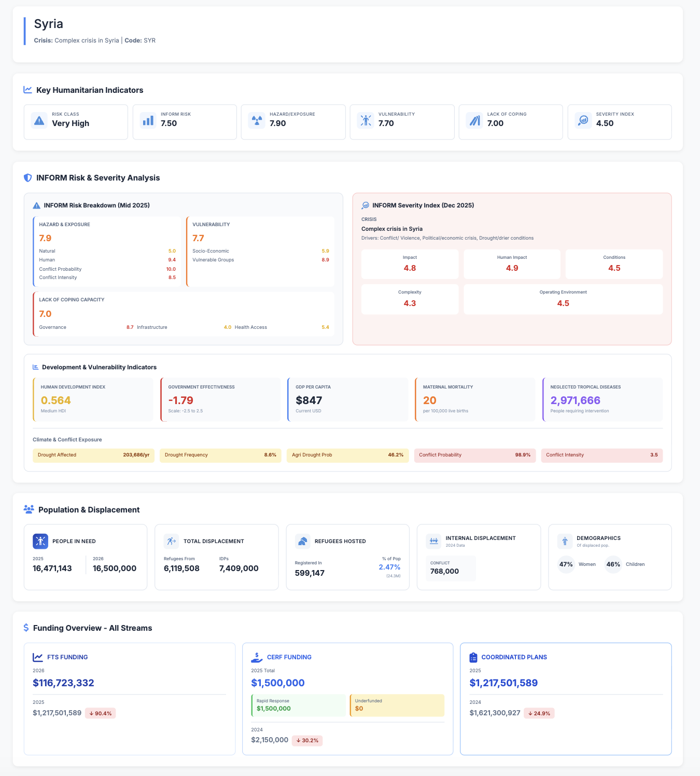This screenshot has width=700, height=776.
Task: Click the Hazard/Exposure radiation icon
Action: (x=257, y=120)
